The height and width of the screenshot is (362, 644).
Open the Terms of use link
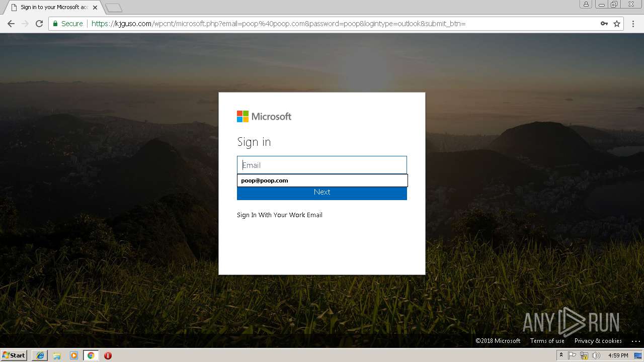[547, 341]
